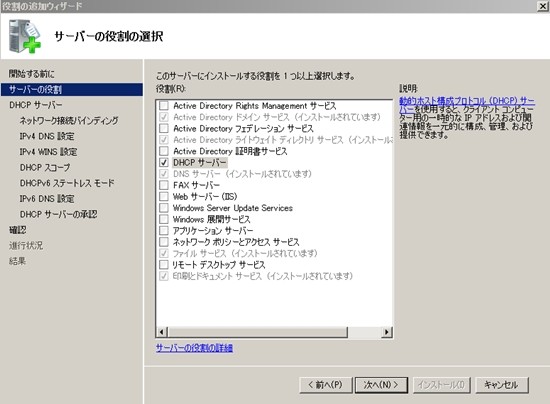The width and height of the screenshot is (550, 404).
Task: Open ネットワーク接続バインディング step
Action: pos(69,121)
